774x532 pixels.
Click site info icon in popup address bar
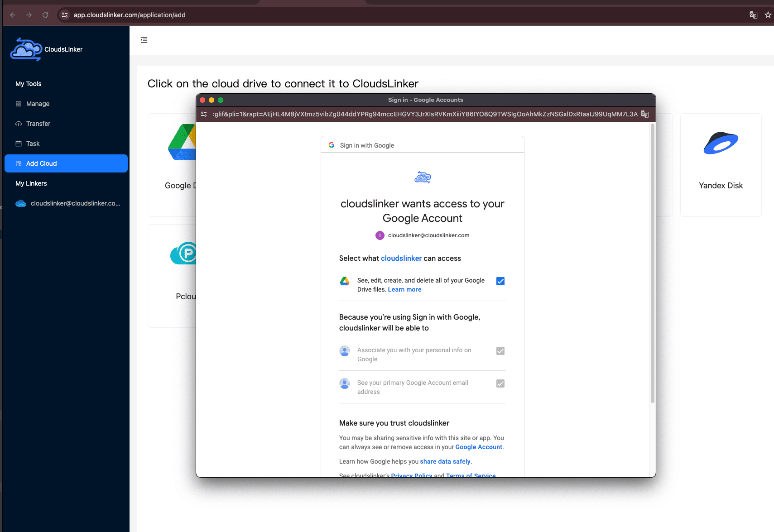click(204, 114)
